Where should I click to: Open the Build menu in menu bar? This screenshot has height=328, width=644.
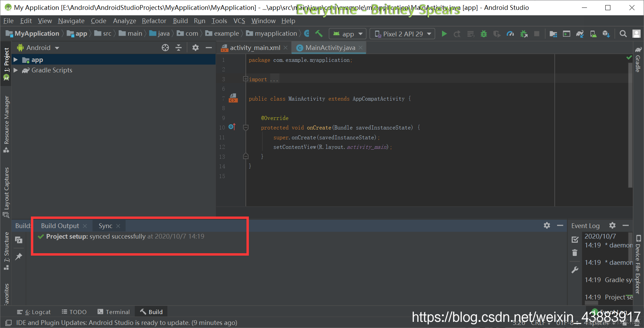pyautogui.click(x=180, y=21)
